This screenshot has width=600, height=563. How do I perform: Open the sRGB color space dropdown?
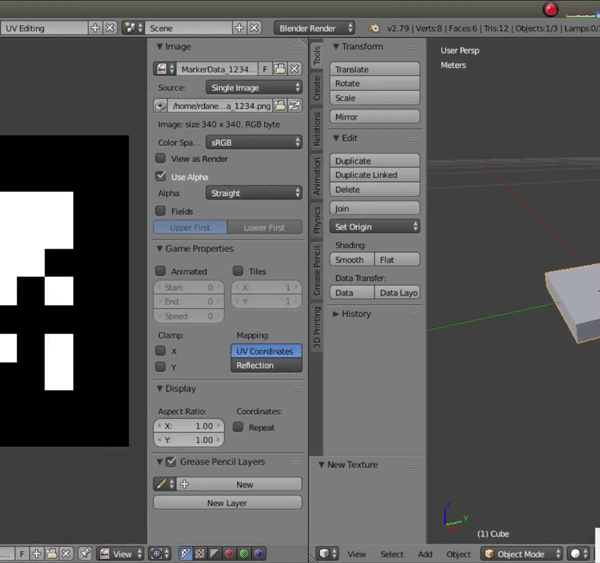pyautogui.click(x=254, y=142)
